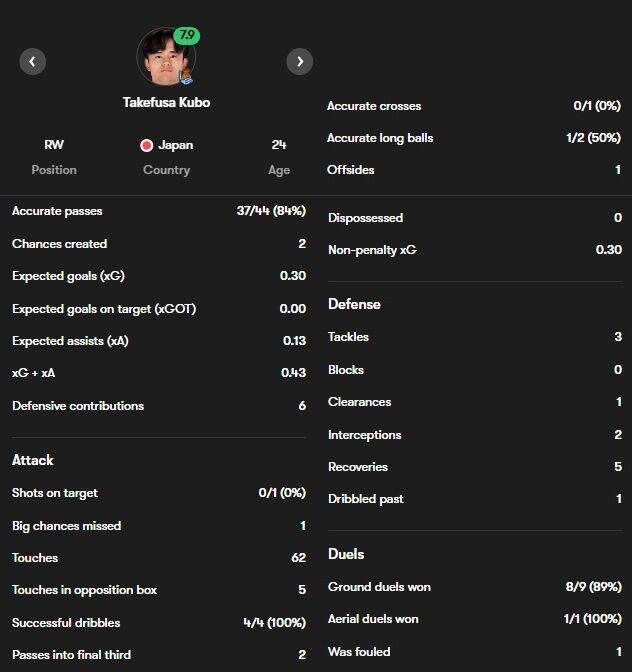Click the Duels section heading
The width and height of the screenshot is (632, 672).
coord(346,554)
